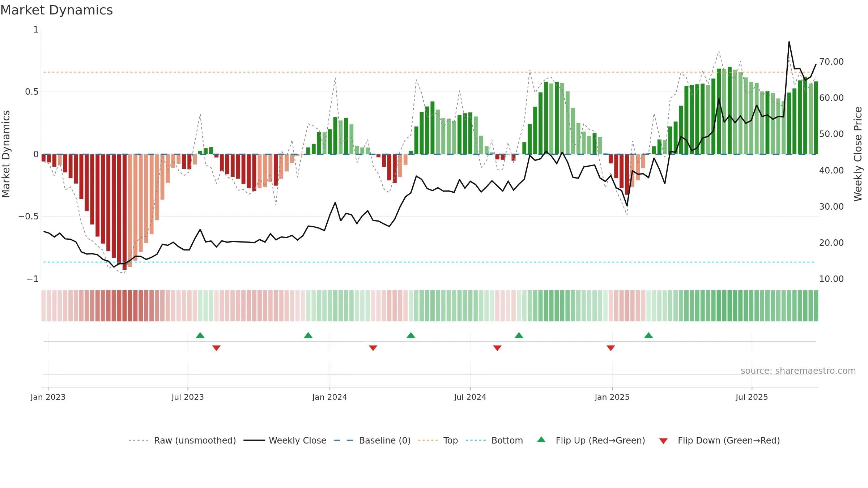
Task: Click the Jul 2025 x-axis label
Action: coord(752,397)
